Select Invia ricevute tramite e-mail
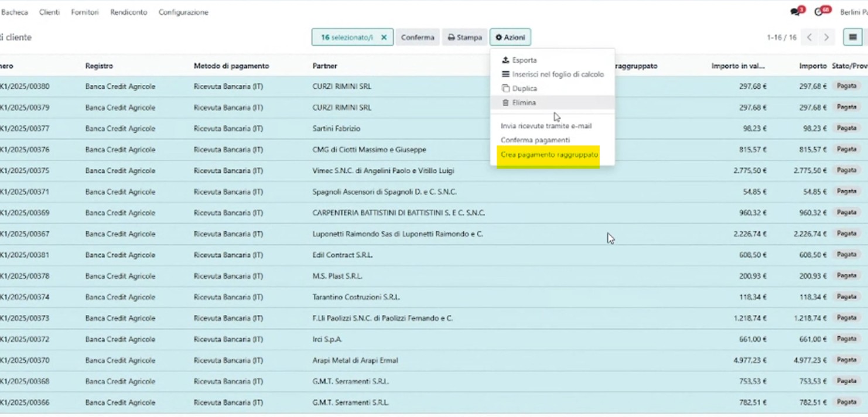The width and height of the screenshot is (868, 417). click(x=546, y=126)
